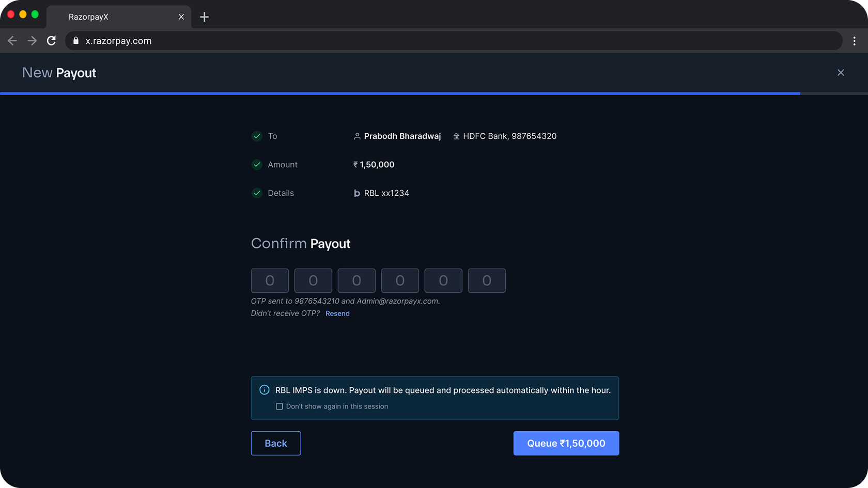
Task: Close the RazorpayX tab
Action: coord(181,17)
